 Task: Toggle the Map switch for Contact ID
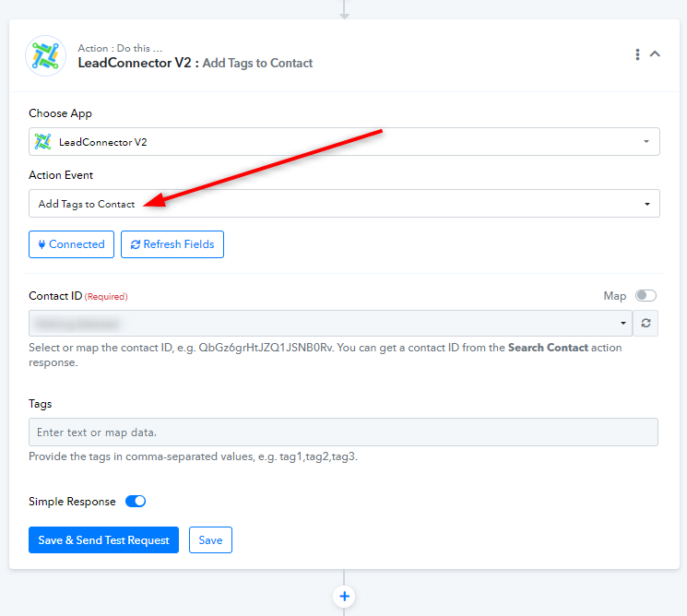click(646, 296)
